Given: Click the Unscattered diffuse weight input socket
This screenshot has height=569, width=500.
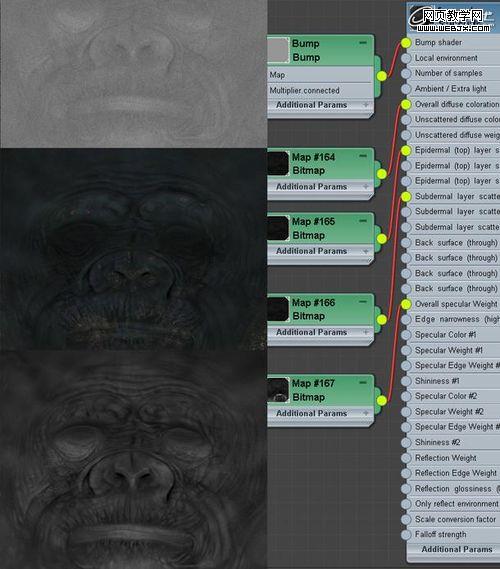Looking at the screenshot, I should click(406, 135).
